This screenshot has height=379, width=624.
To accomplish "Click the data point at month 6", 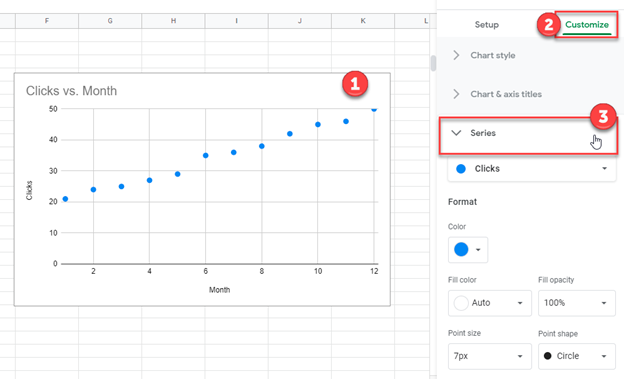I will [205, 156].
